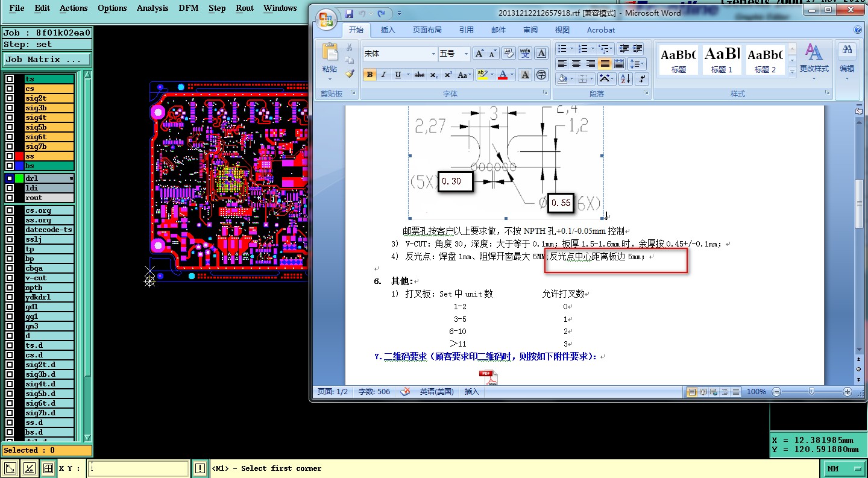Click the Decrease Indent icon
Image resolution: width=868 pixels, height=478 pixels.
[x=624, y=48]
